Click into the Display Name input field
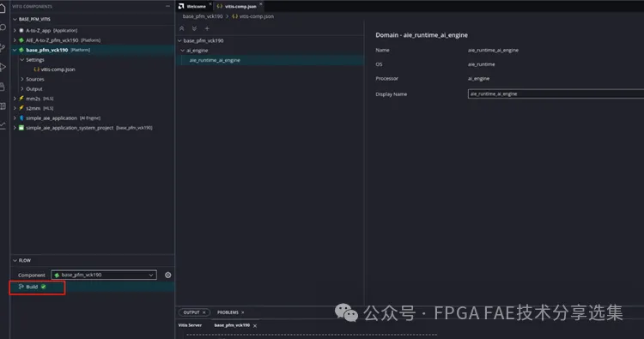 (x=556, y=94)
